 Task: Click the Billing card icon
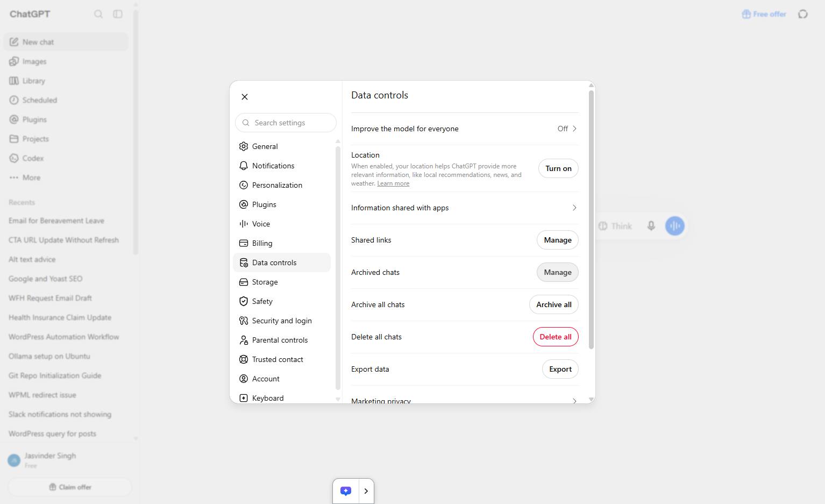[244, 243]
